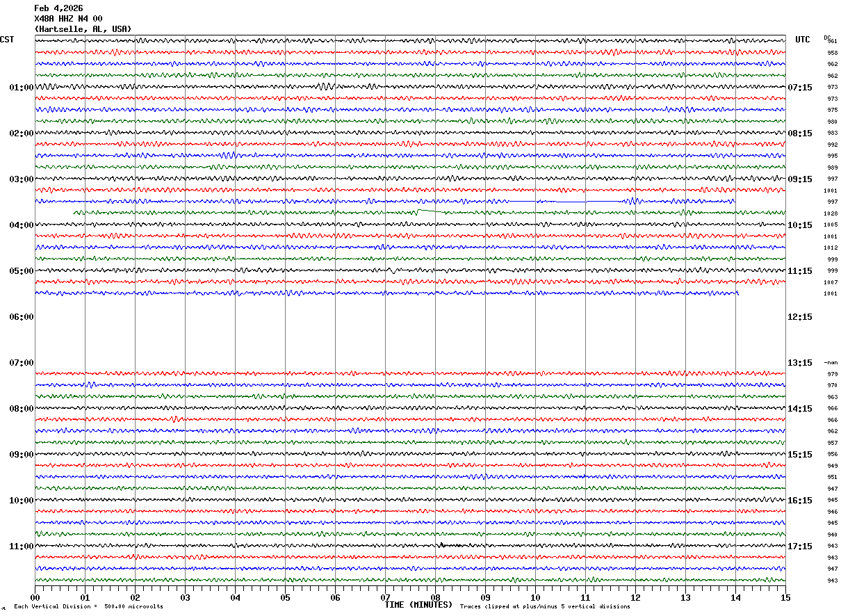Click the DC offset value 975
The width and height of the screenshot is (841, 616).
coord(832,111)
